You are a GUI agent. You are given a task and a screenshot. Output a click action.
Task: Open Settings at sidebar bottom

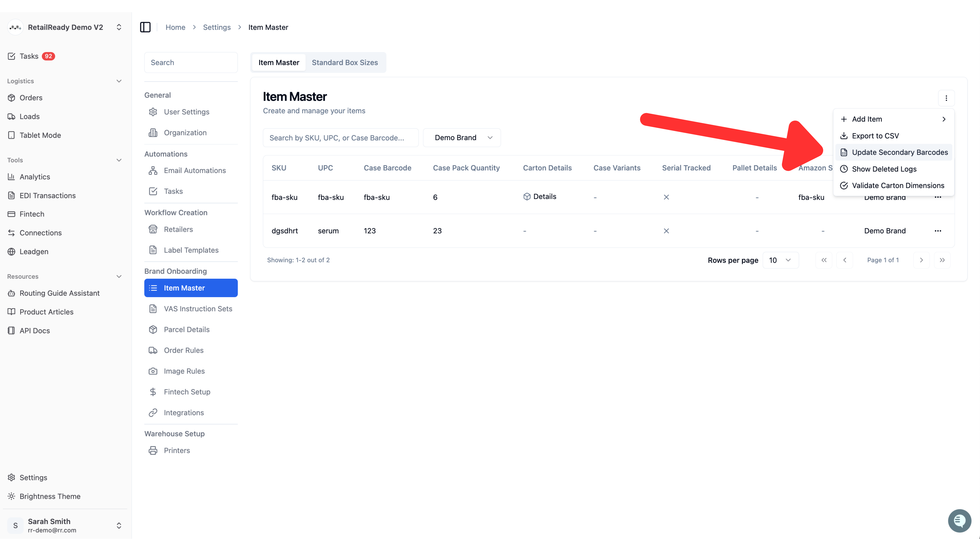(27, 478)
